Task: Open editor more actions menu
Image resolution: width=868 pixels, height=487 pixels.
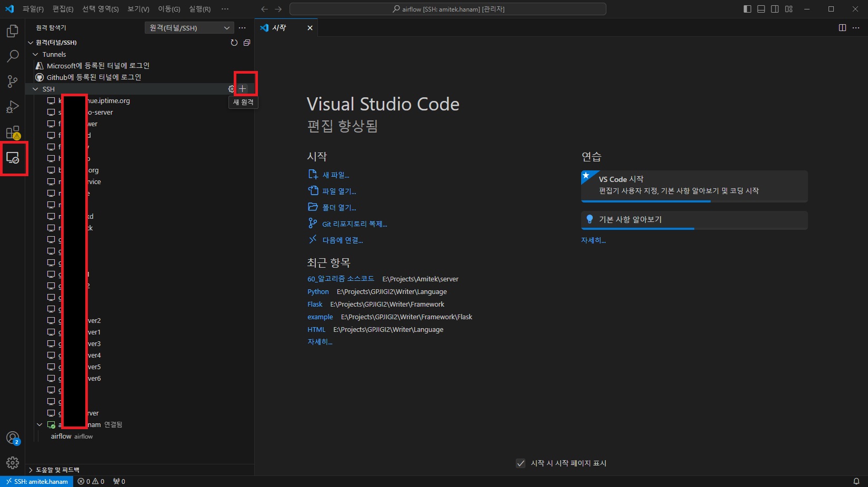Action: pyautogui.click(x=856, y=28)
